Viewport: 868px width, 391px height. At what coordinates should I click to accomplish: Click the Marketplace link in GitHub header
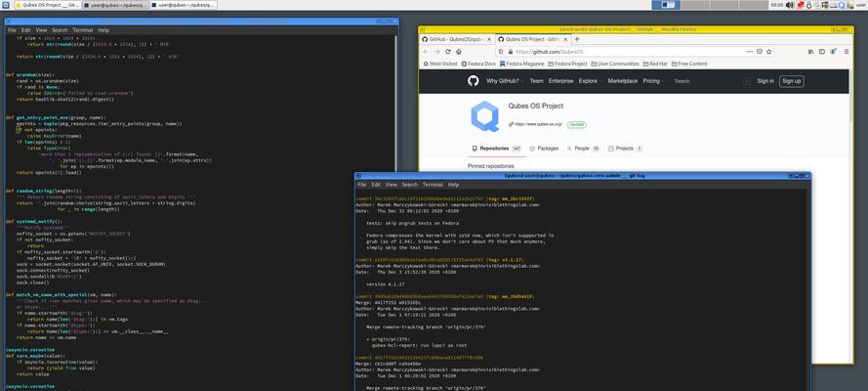click(623, 81)
